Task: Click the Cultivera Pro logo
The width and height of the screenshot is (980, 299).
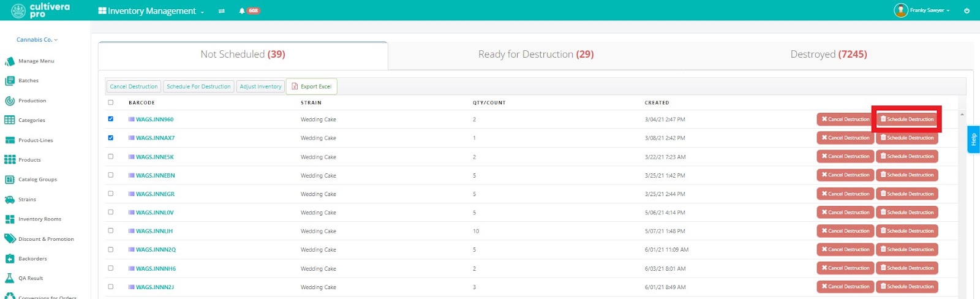Action: click(40, 10)
